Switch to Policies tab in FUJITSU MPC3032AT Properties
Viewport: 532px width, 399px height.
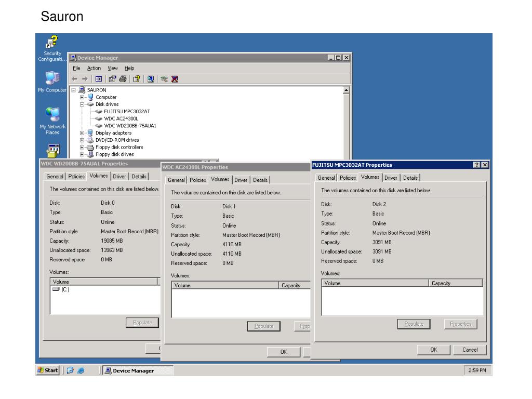click(x=348, y=178)
